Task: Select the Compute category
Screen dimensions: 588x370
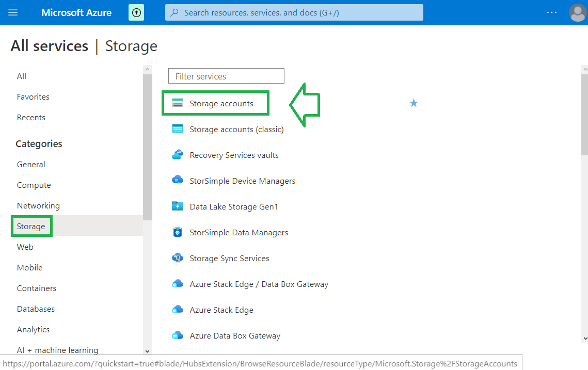Action: [x=34, y=185]
